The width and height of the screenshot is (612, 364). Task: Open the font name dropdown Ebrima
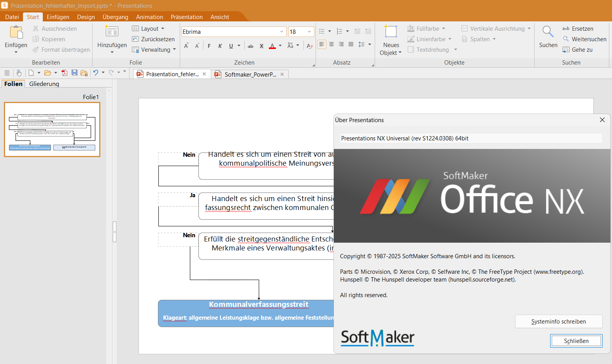coord(282,32)
